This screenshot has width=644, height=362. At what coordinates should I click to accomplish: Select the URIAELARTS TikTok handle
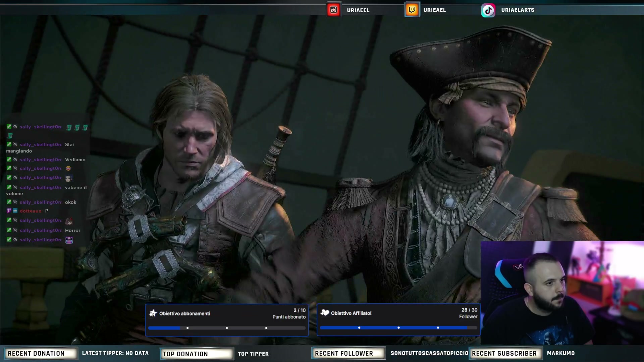[x=518, y=10]
